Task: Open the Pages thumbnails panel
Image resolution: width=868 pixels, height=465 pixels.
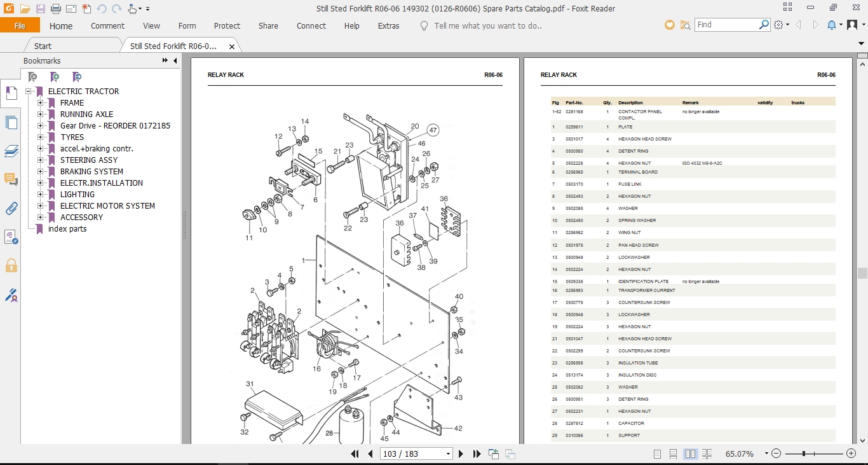Action: 11,122
